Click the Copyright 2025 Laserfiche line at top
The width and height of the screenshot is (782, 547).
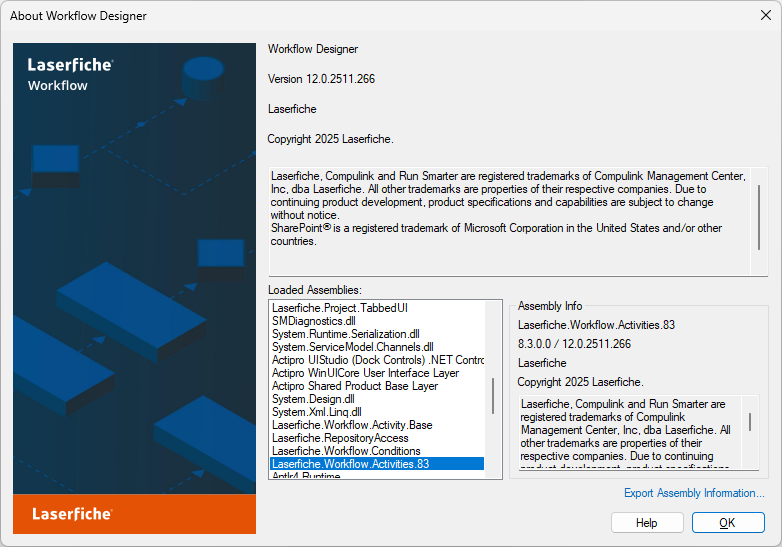(x=330, y=139)
